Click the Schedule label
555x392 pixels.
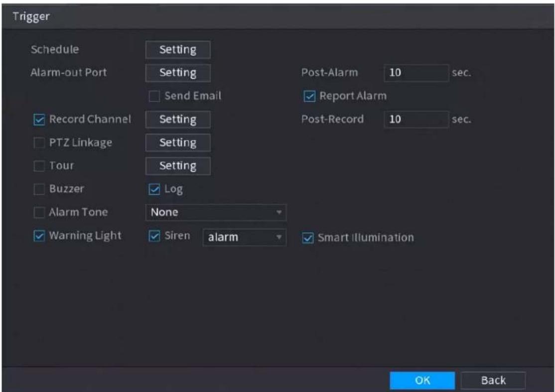[x=55, y=49]
